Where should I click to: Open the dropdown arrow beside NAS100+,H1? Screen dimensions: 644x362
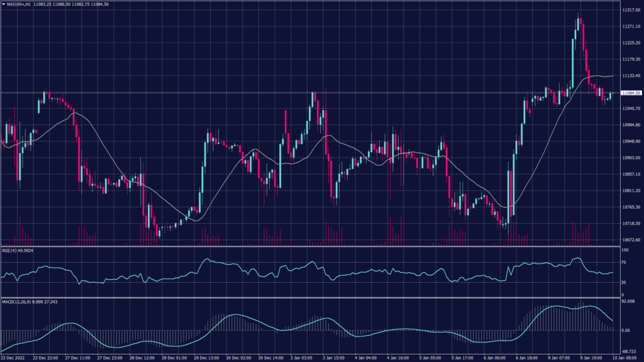click(3, 4)
